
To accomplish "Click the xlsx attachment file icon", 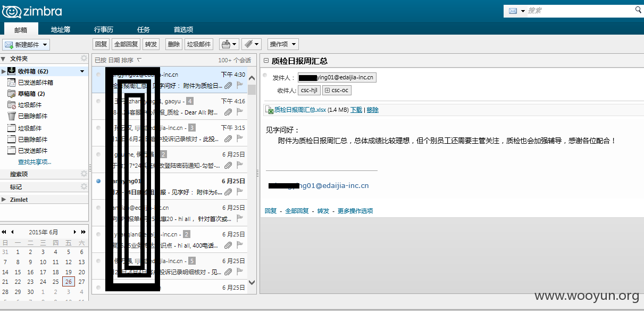I will click(x=269, y=110).
